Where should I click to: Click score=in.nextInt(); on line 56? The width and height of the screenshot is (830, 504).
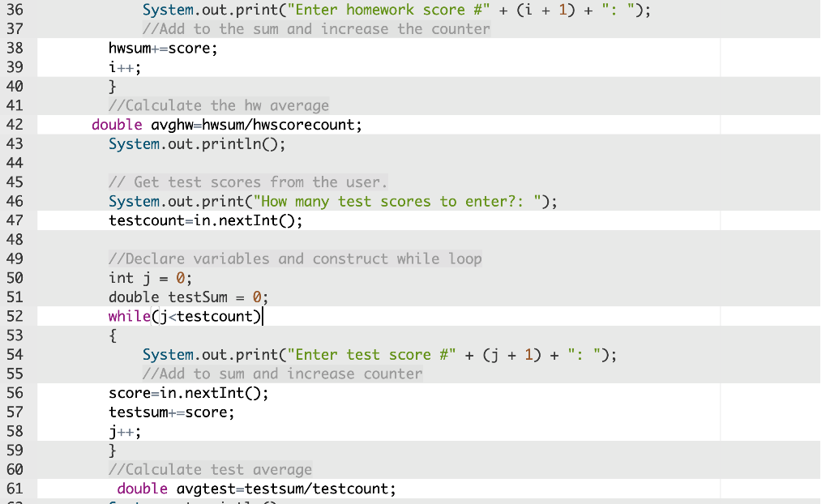pos(186,393)
